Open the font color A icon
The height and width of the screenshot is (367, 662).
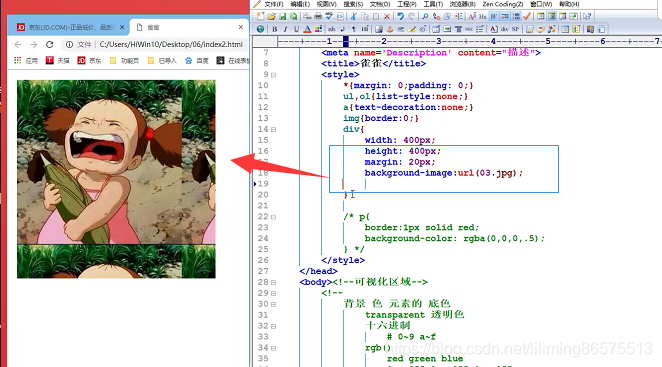307,29
